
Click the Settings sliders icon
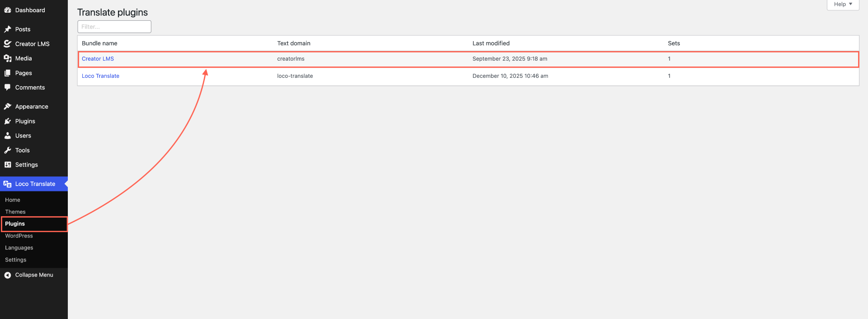point(8,165)
